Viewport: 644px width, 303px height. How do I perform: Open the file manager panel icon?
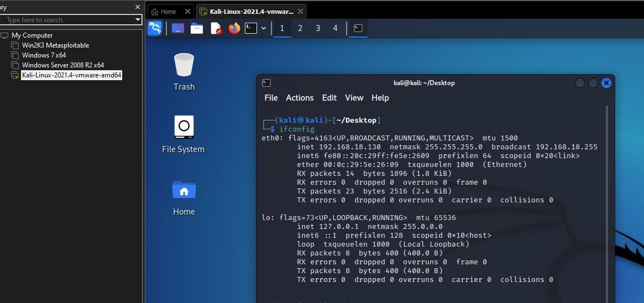pos(197,28)
